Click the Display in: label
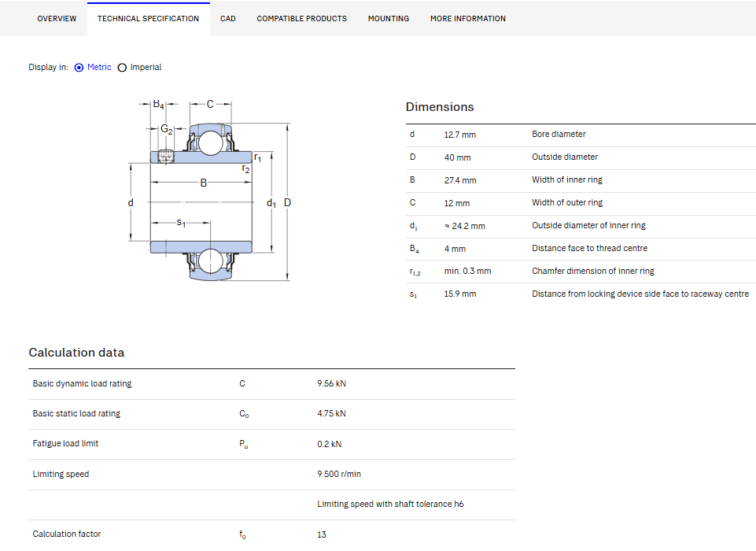Screen dimensions: 756x551 48,68
